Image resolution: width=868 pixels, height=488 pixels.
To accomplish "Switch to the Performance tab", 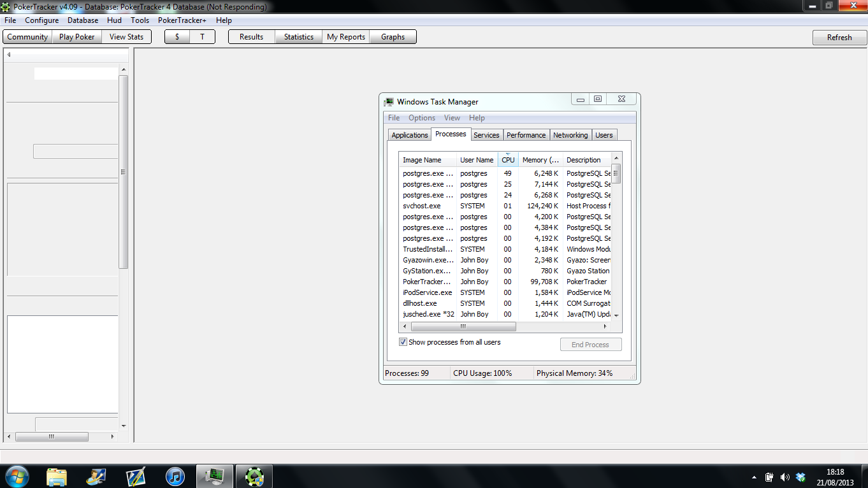I will (x=526, y=135).
